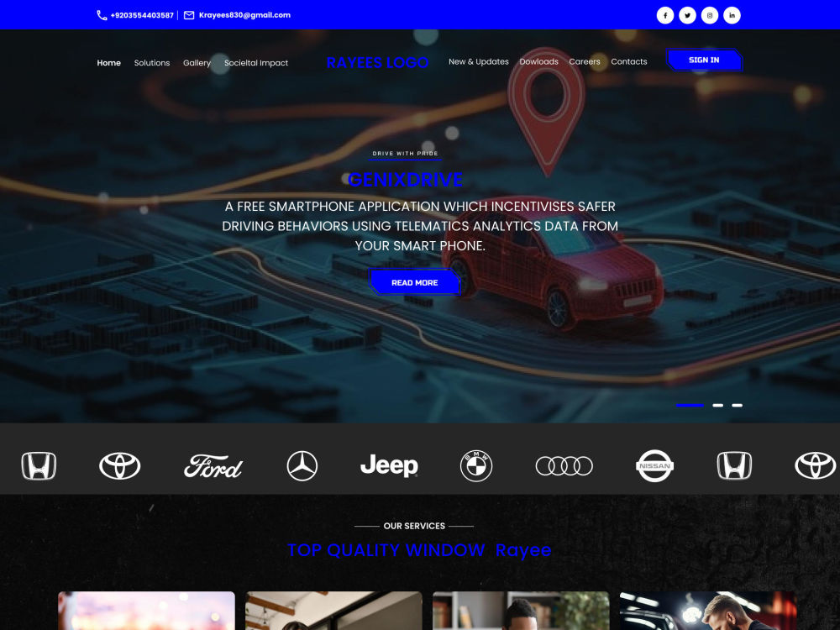Click the TOP QUALITY WINDOW Rayee heading

pos(419,550)
